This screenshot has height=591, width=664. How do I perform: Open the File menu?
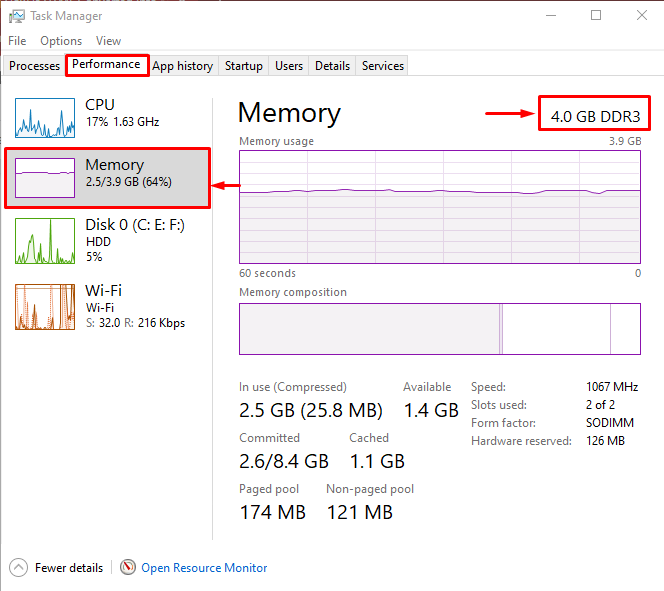(17, 41)
